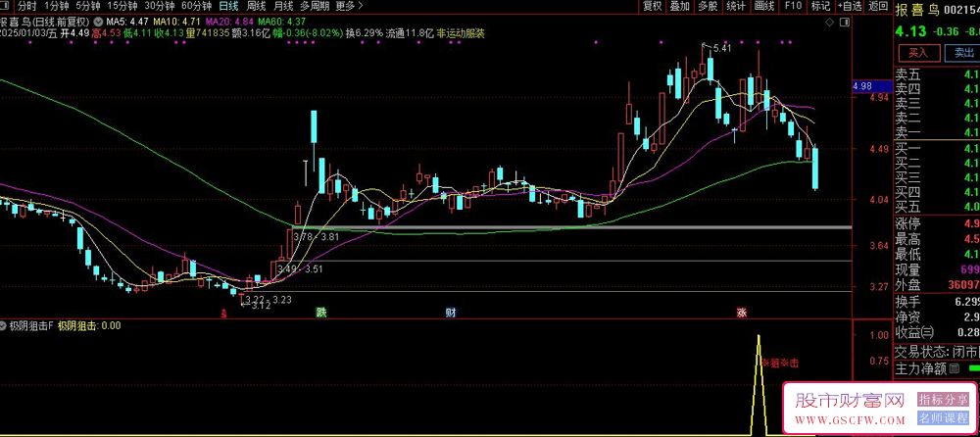Screen dimensions: 980x437
Task: Add stock via +自选 button
Action: point(849,6)
